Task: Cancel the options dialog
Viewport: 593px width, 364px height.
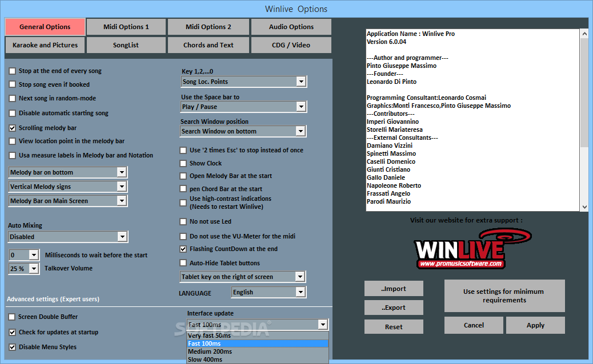Action: (474, 325)
